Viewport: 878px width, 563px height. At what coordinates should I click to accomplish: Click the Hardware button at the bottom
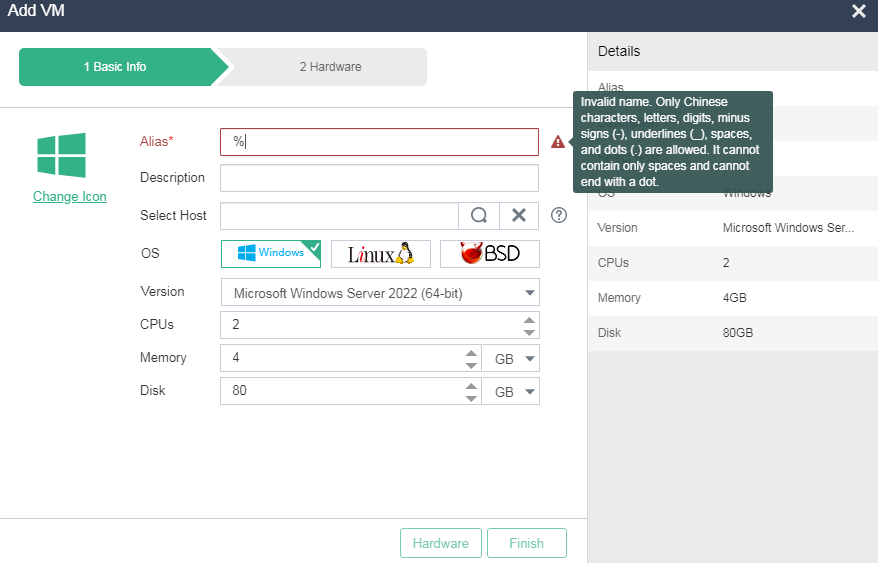[441, 543]
